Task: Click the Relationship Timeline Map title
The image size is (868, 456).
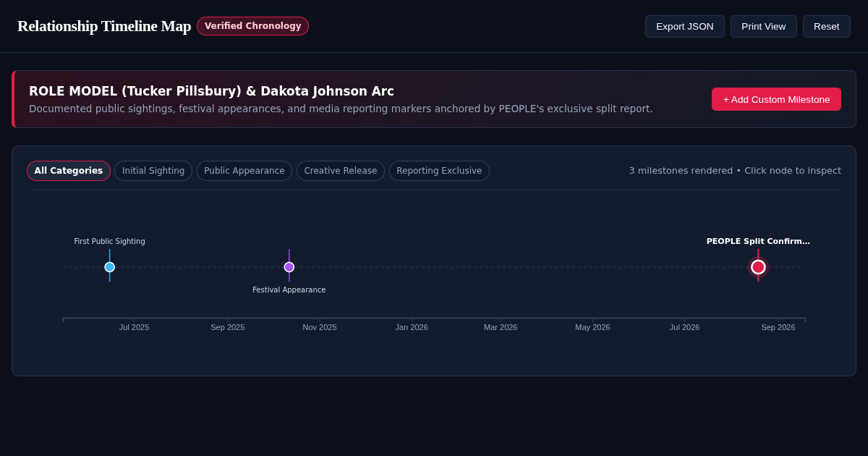Action: 104,26
